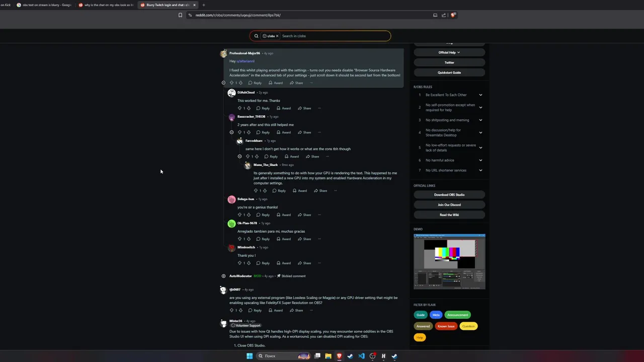Click the browser address bar URL
The height and width of the screenshot is (362, 644).
238,15
